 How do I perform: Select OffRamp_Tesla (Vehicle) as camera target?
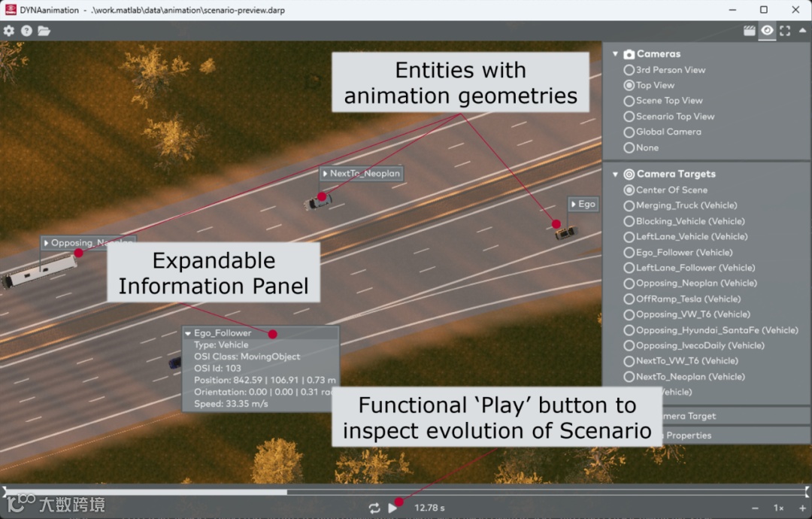(x=682, y=299)
